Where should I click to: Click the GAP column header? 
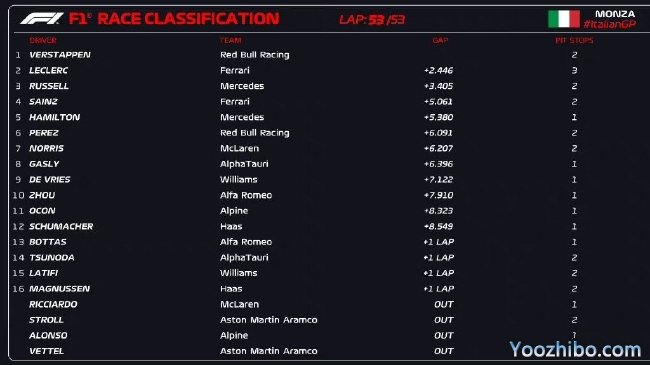click(440, 40)
